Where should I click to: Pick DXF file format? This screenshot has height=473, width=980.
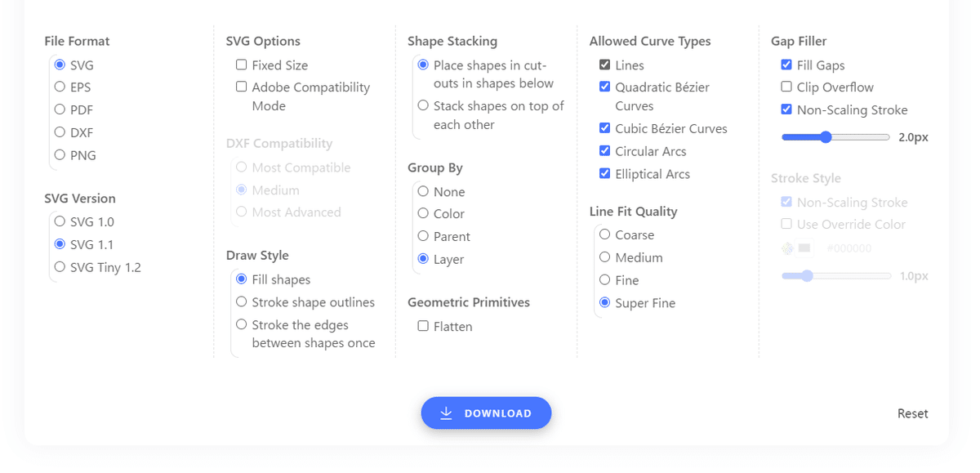tap(60, 132)
